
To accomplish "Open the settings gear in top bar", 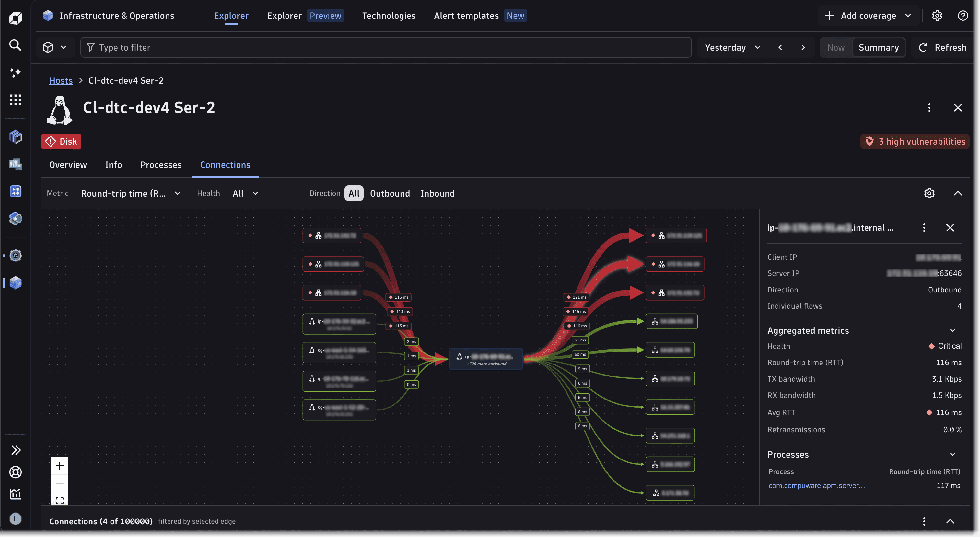I will [x=937, y=16].
